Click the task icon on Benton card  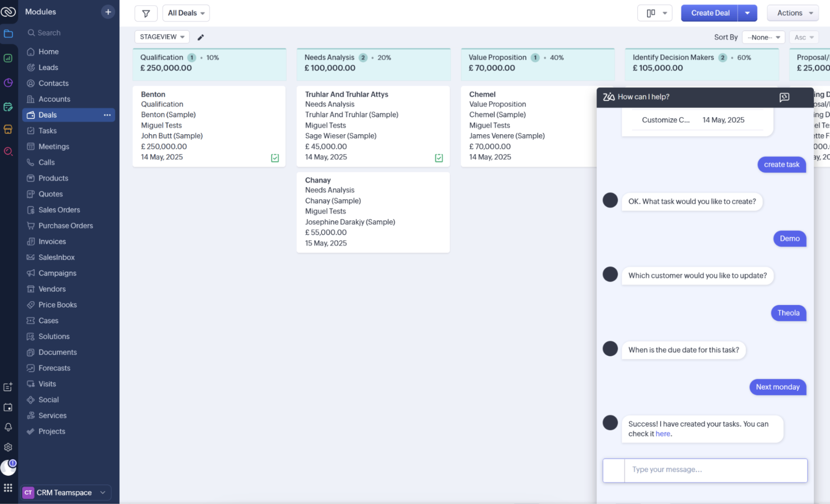pos(275,158)
